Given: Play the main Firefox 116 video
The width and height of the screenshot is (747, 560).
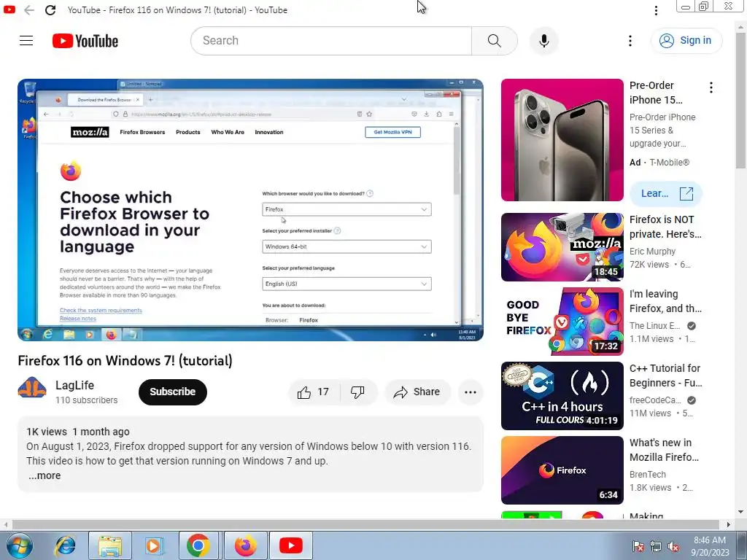Looking at the screenshot, I should [x=251, y=209].
